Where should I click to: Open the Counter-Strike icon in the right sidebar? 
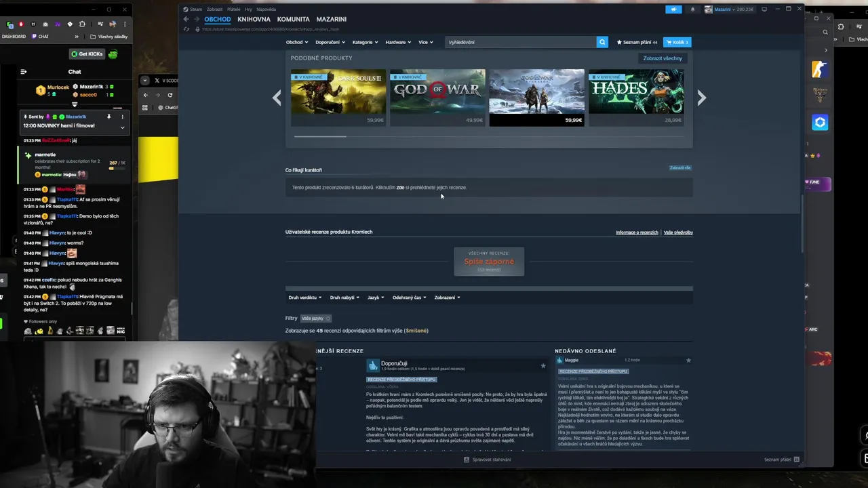(x=820, y=69)
